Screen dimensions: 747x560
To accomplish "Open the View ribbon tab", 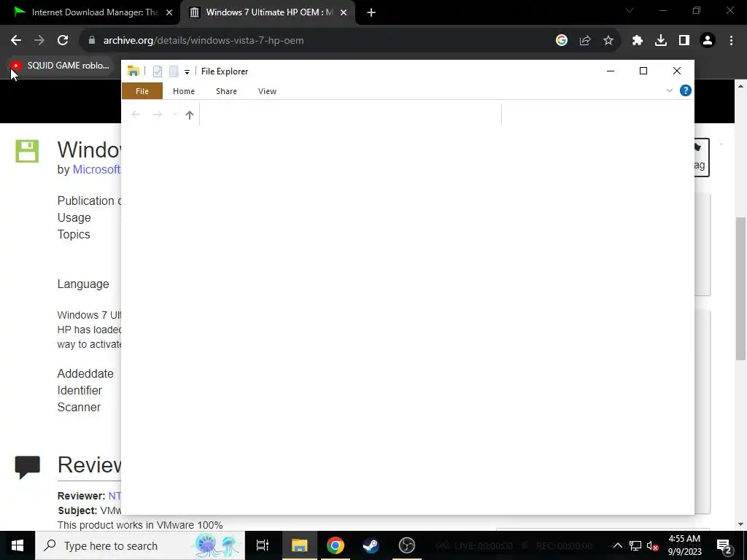I will tap(267, 91).
